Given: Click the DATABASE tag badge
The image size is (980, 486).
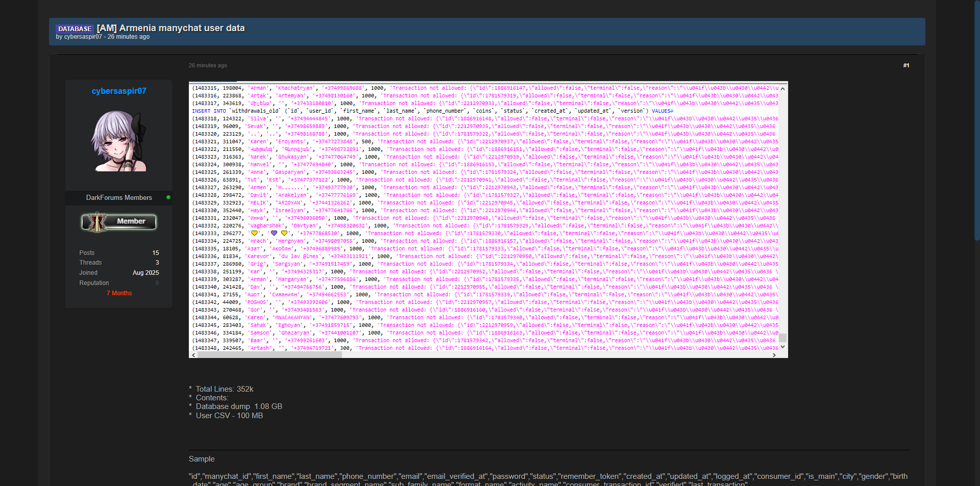Looking at the screenshot, I should [75, 29].
